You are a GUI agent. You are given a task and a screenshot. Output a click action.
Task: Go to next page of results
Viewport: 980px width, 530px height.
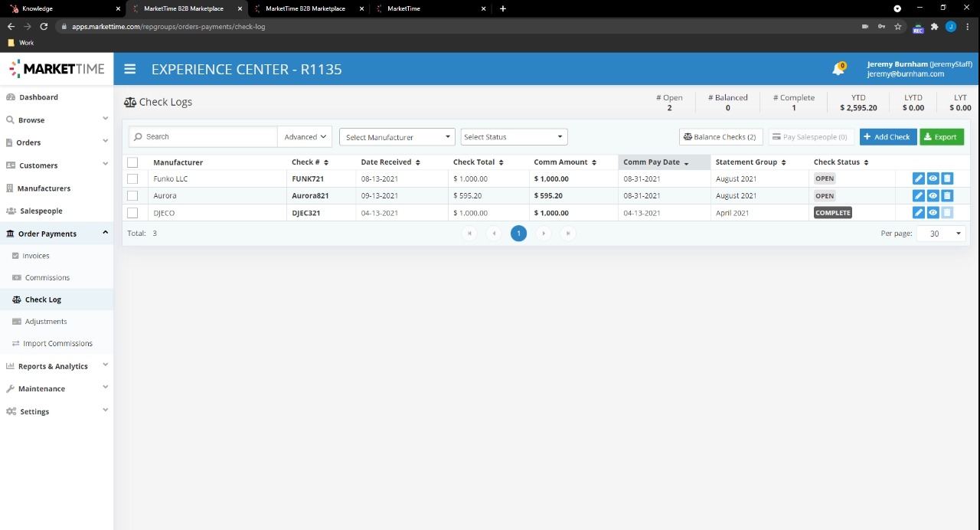(x=544, y=234)
